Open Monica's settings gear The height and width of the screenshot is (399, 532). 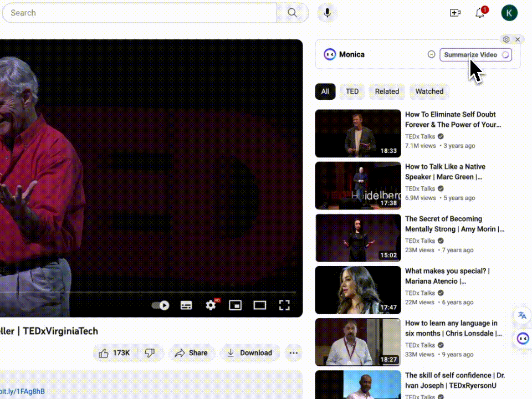point(506,39)
